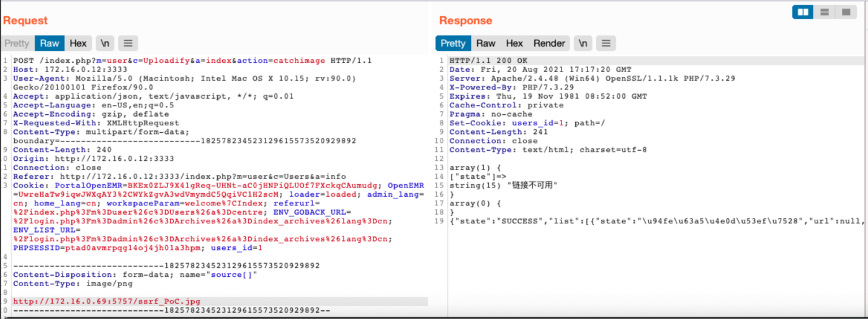The image size is (868, 319).
Task: Select Hex tab in Response pane
Action: point(514,43)
